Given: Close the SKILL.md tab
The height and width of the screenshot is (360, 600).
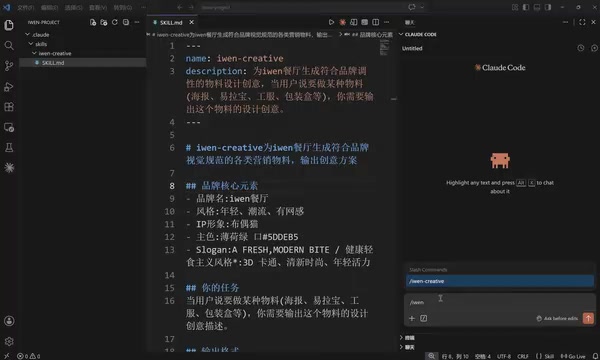Looking at the screenshot, I should click(x=192, y=23).
